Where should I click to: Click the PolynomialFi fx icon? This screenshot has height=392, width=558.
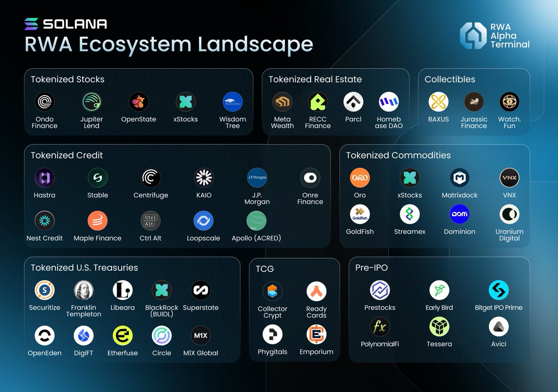[x=380, y=327]
